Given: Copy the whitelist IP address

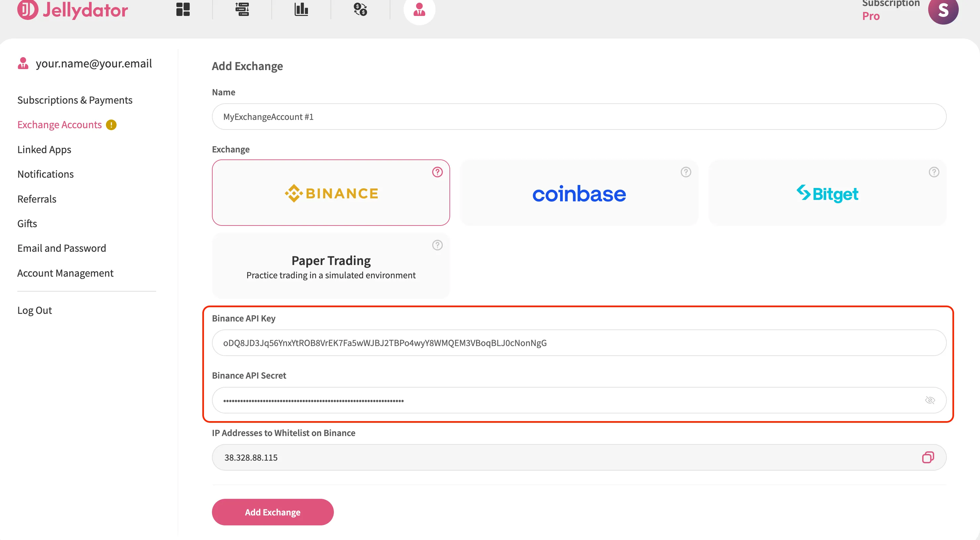Looking at the screenshot, I should (928, 457).
